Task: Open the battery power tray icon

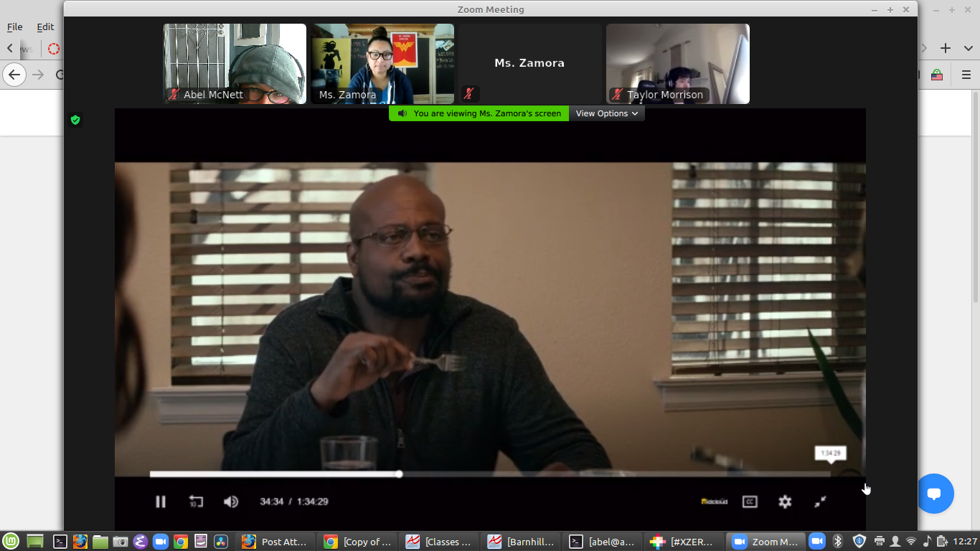Action: pyautogui.click(x=943, y=542)
